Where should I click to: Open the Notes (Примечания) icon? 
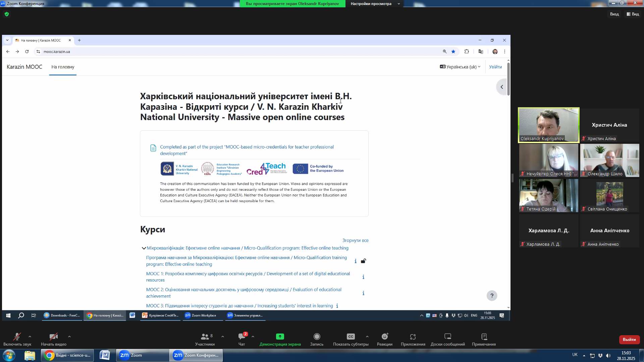pyautogui.click(x=484, y=337)
